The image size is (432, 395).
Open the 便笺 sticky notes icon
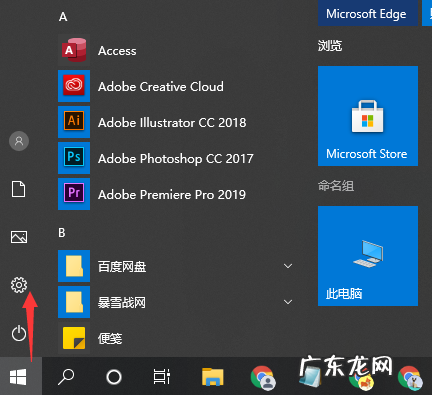pos(74,338)
